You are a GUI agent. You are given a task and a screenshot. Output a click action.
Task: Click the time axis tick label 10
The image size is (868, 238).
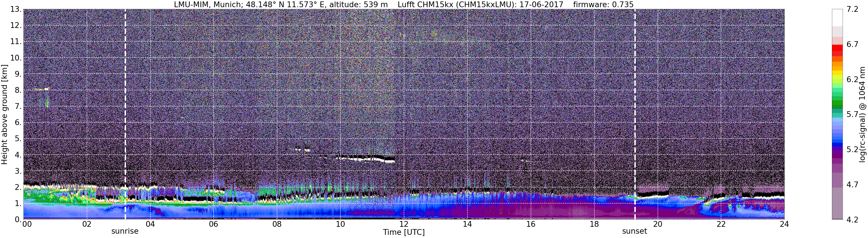[340, 224]
